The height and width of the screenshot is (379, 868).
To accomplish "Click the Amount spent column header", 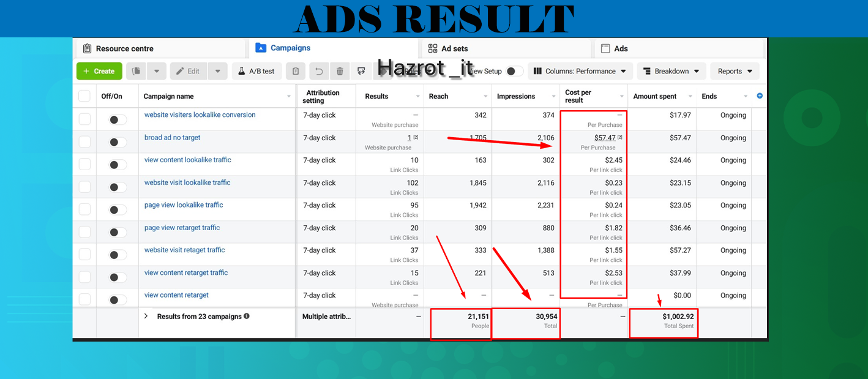I will 655,96.
